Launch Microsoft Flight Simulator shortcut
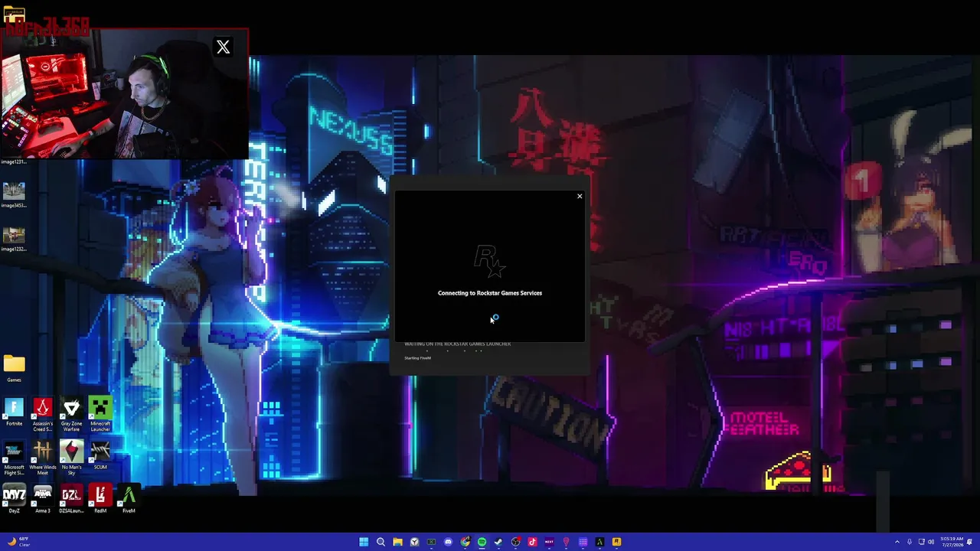The image size is (980, 551). tap(14, 458)
